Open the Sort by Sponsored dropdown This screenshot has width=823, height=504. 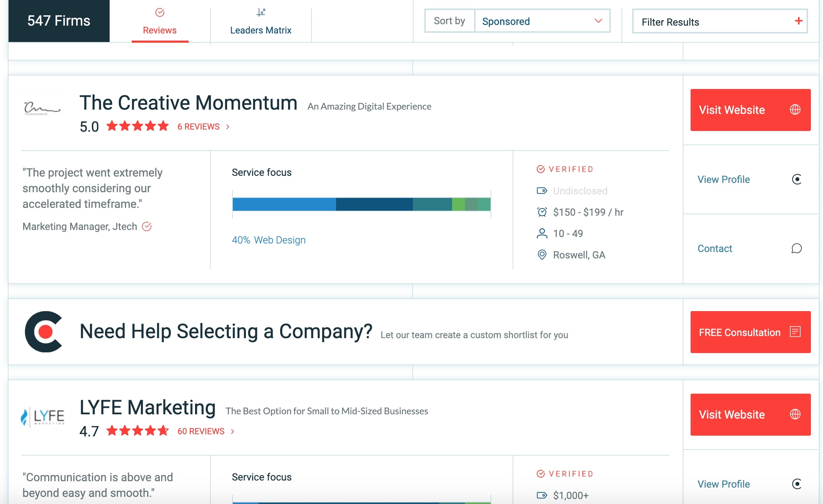coord(542,21)
